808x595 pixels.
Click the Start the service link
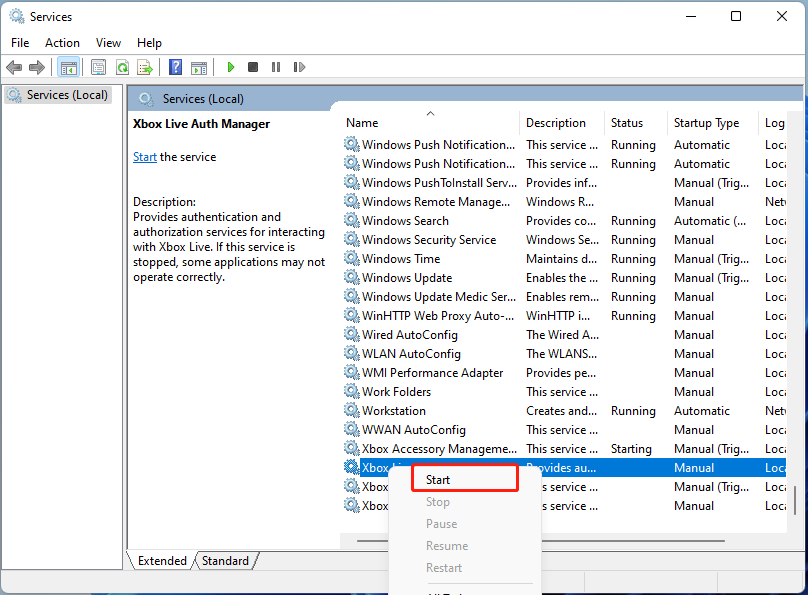[145, 157]
